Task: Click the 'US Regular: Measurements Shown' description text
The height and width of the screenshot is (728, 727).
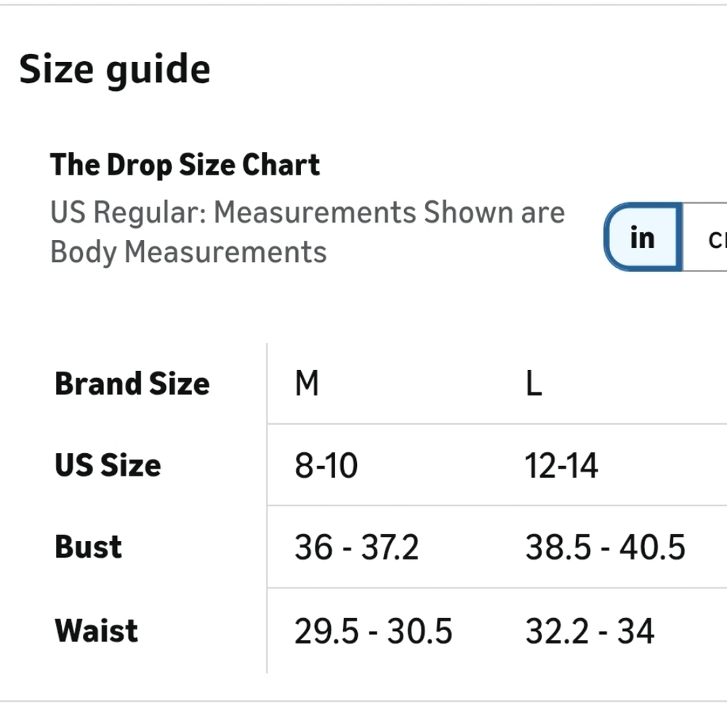Action: pyautogui.click(x=233, y=212)
